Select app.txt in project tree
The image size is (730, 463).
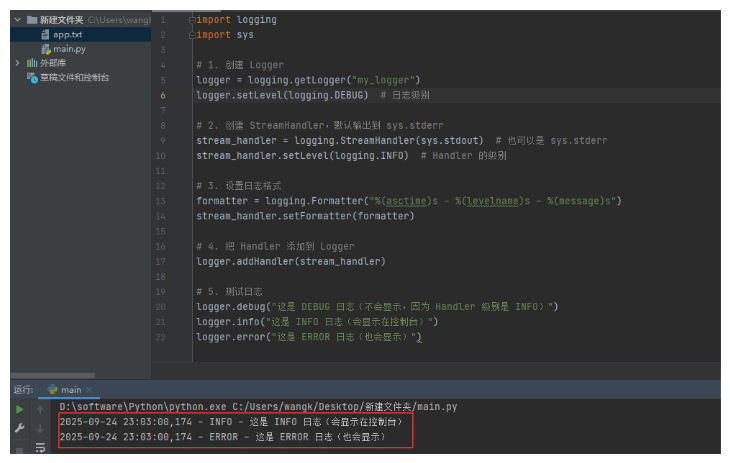click(x=67, y=34)
